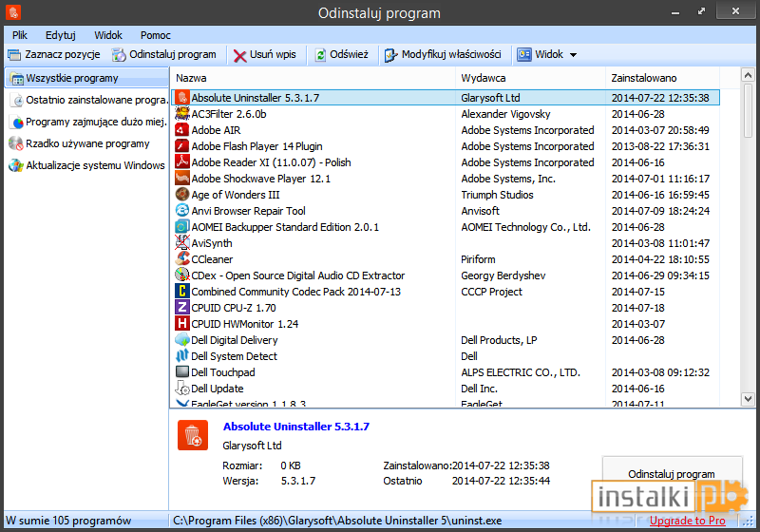760x532 pixels.
Task: Click the Odinstaluj program toolbar icon
Action: point(119,55)
